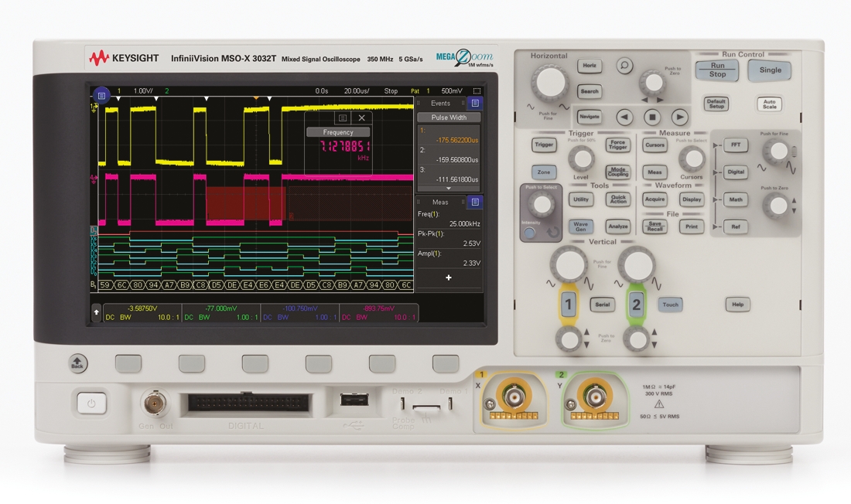851x504 pixels.
Task: Arm a Single acquisition
Action: [770, 70]
